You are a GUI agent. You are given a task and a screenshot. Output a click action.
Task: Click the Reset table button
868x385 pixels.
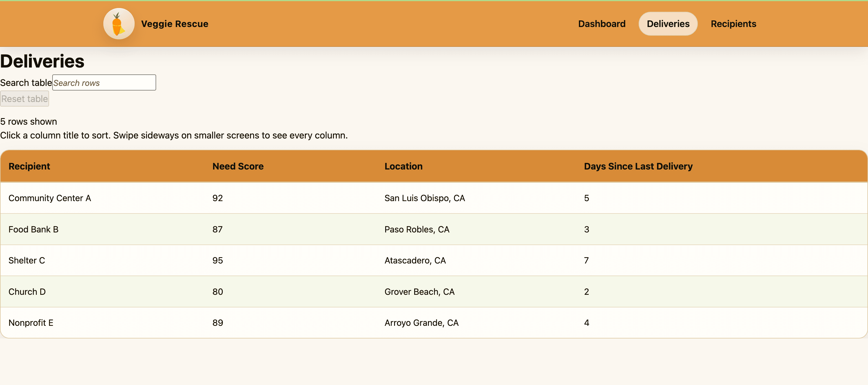(25, 99)
